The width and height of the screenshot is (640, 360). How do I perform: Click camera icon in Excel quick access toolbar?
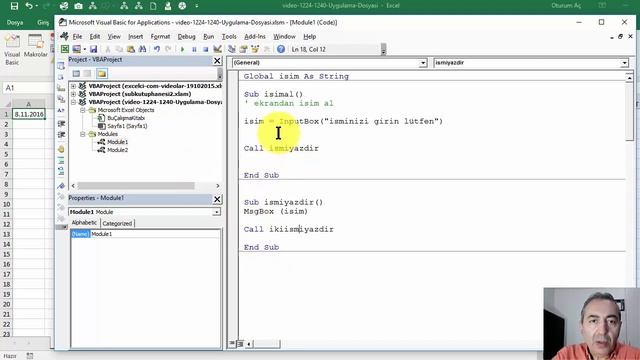(78, 6)
